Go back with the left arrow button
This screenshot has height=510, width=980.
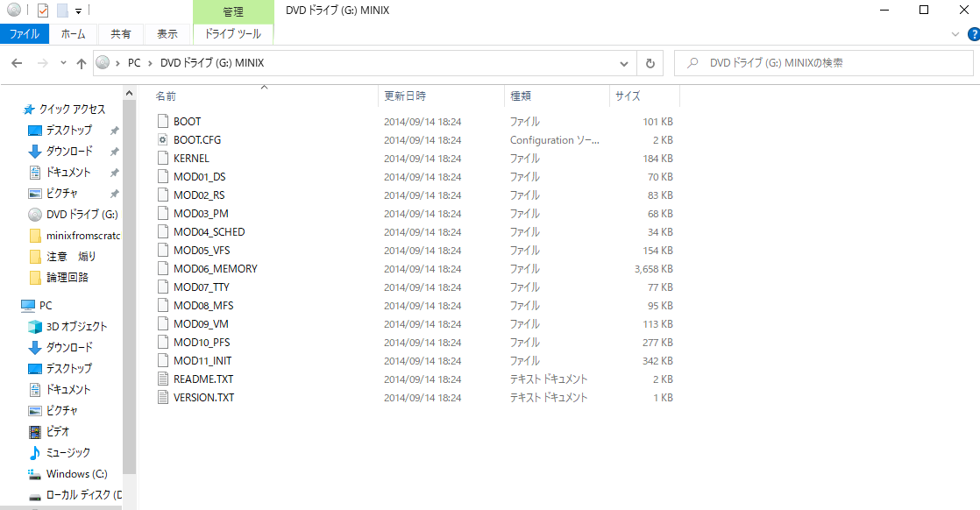17,63
